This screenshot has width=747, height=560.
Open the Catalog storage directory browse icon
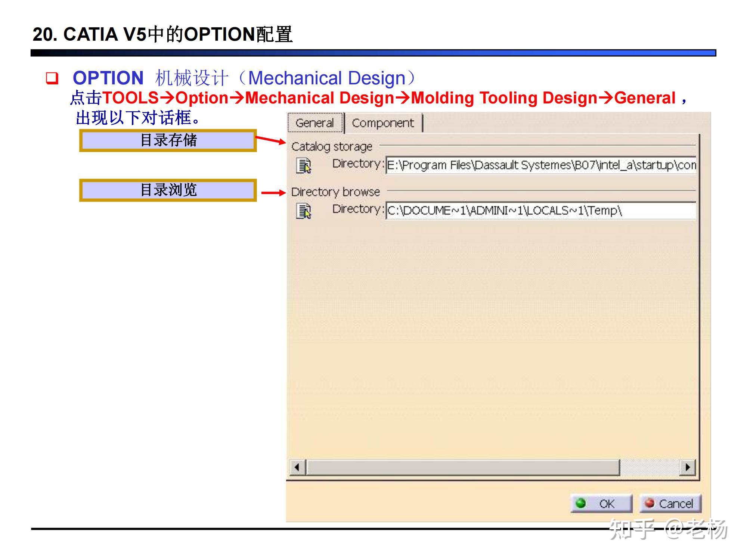click(x=304, y=165)
